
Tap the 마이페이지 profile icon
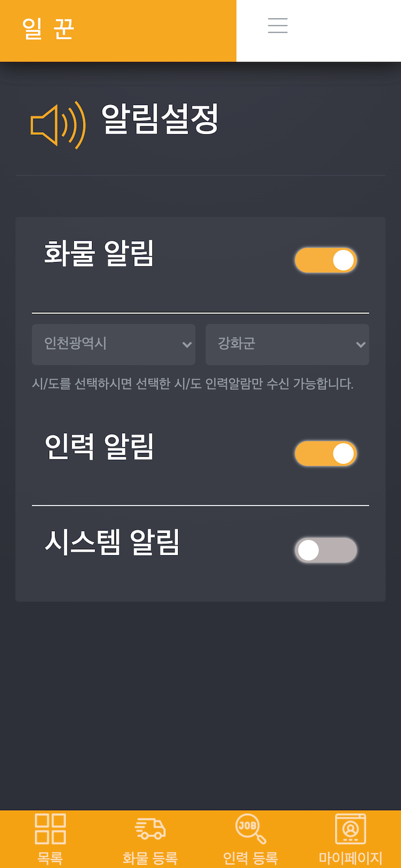point(350,828)
